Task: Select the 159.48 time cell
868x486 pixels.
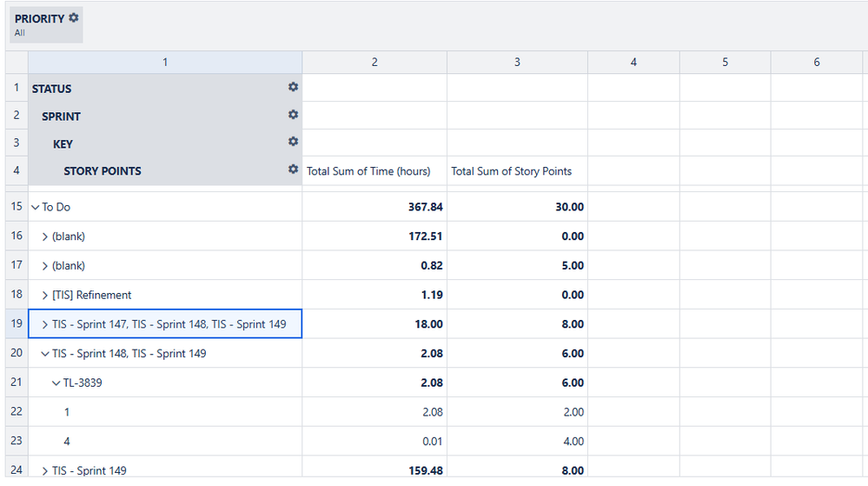Action: [x=374, y=468]
